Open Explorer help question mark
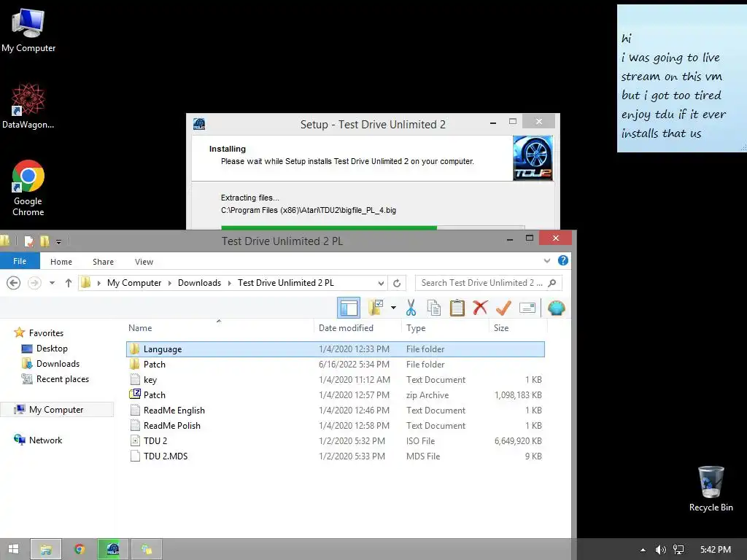Image resolution: width=747 pixels, height=560 pixels. point(562,260)
